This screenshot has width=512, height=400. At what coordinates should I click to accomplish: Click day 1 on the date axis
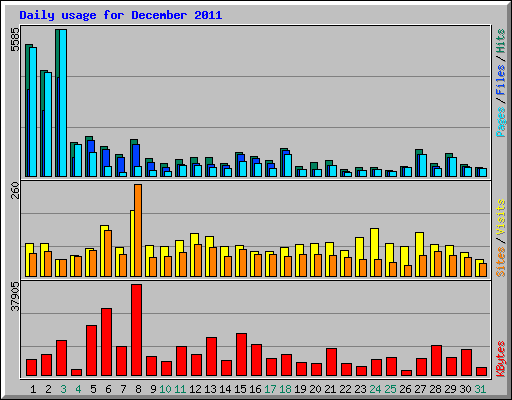[x=33, y=389]
